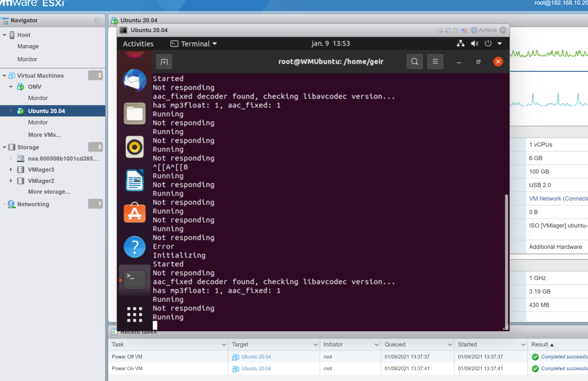This screenshot has width=588, height=381.
Task: Collapse the Storage tree node
Action: pyautogui.click(x=4, y=147)
